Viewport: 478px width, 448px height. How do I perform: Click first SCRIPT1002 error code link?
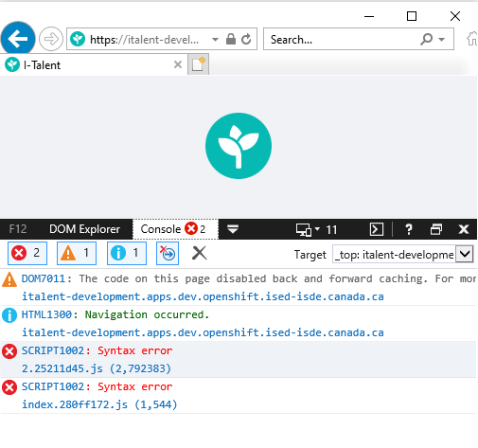(x=53, y=350)
